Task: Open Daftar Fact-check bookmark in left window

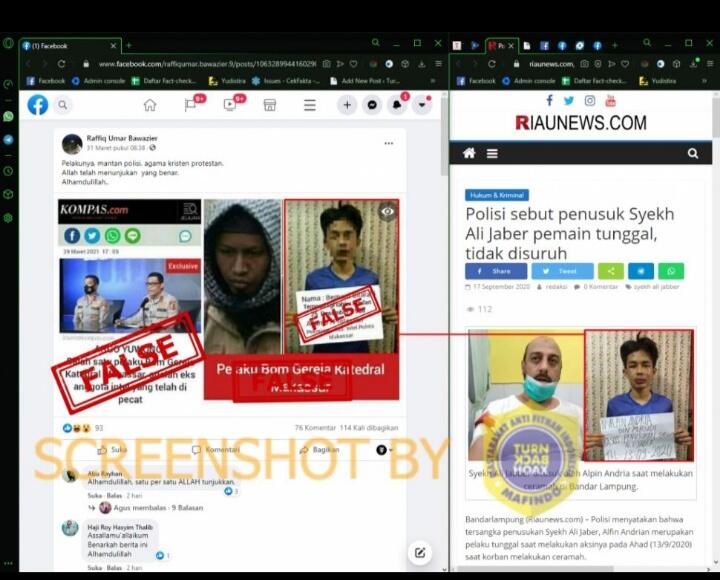Action: [x=164, y=81]
